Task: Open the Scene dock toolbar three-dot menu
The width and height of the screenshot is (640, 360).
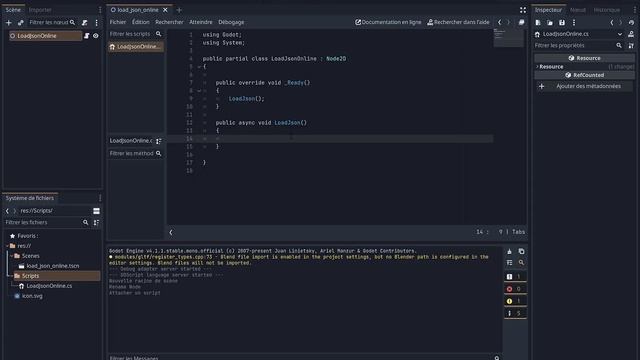Action: point(96,23)
